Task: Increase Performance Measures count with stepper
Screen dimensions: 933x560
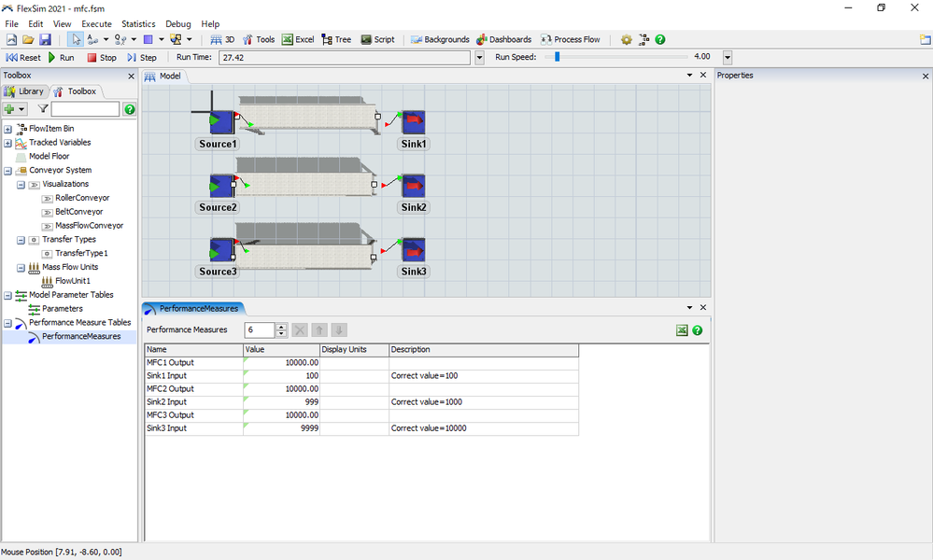Action: click(x=281, y=327)
